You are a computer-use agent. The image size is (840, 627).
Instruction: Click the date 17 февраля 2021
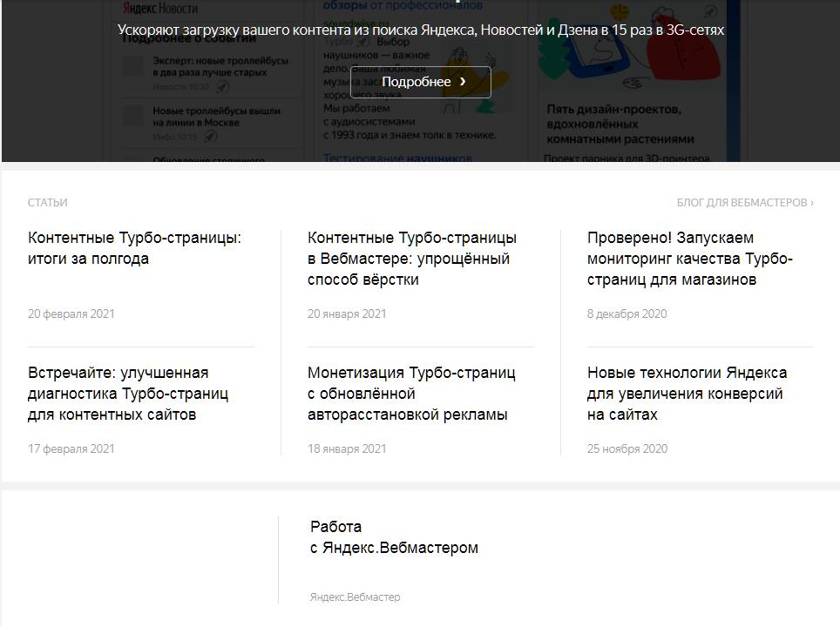(x=71, y=448)
